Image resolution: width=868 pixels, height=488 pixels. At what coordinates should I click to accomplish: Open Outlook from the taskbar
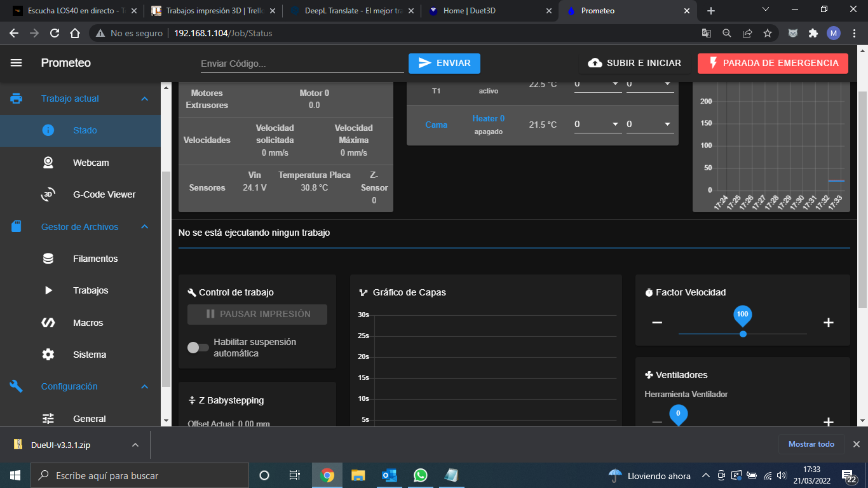point(390,475)
